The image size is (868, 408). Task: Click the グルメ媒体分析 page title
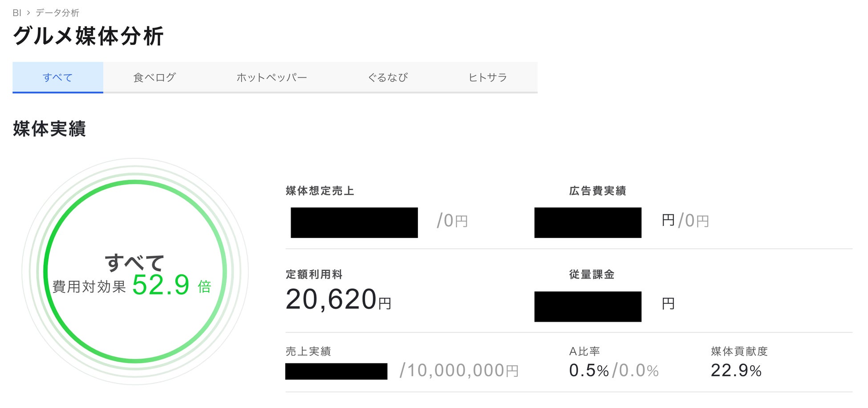pyautogui.click(x=88, y=36)
